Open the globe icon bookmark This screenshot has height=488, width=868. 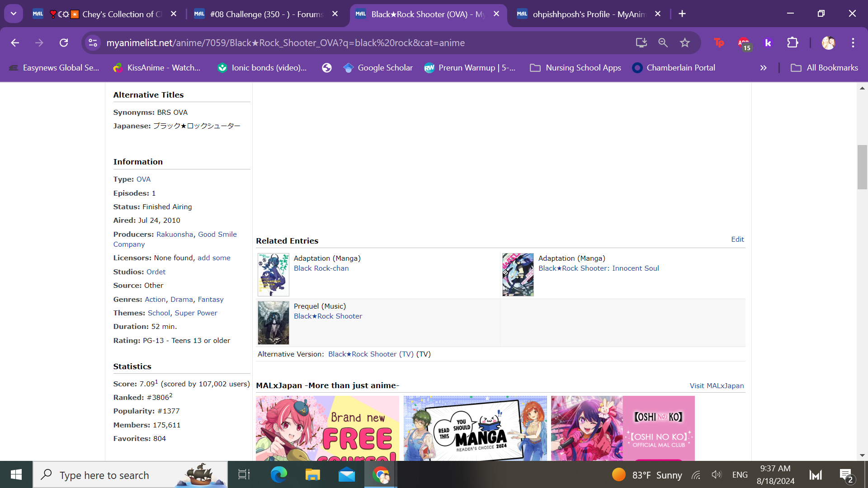tap(327, 68)
